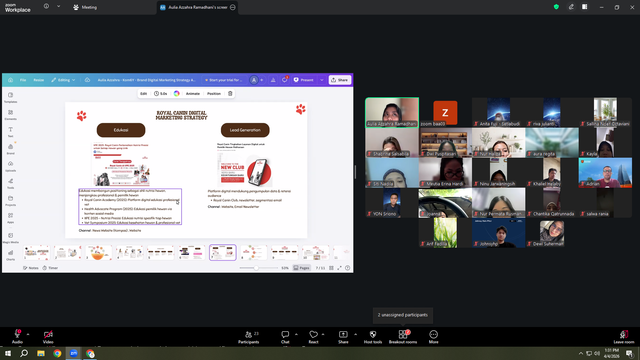640x360 pixels.
Task: Expand chat options arrow beside Chat
Action: tap(296, 334)
